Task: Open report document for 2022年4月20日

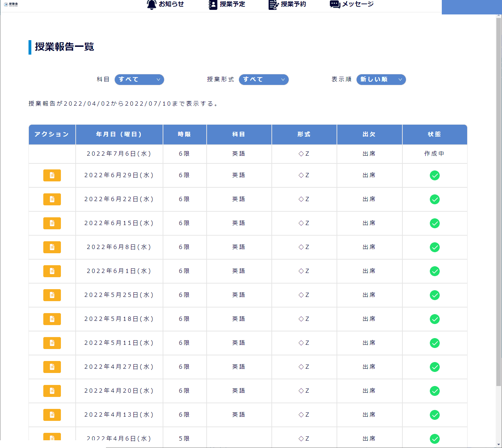Action: (x=52, y=391)
